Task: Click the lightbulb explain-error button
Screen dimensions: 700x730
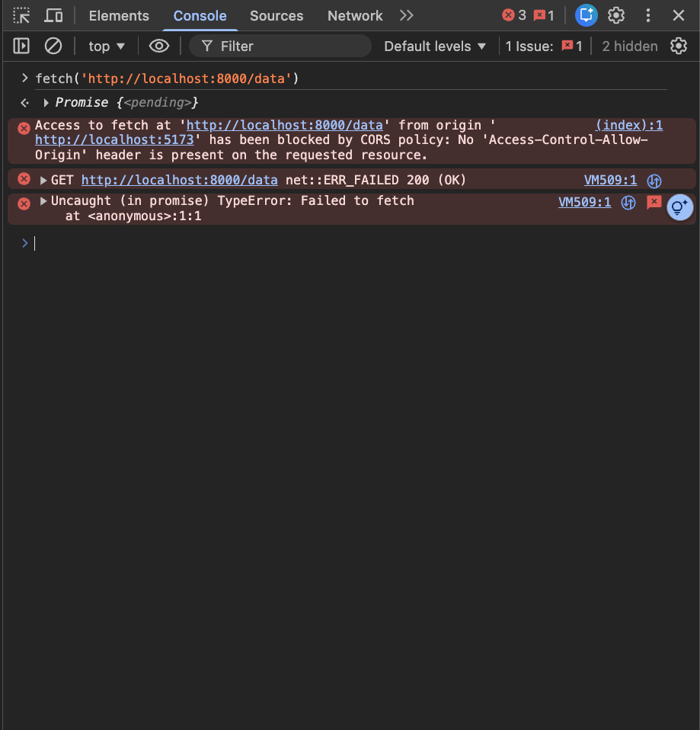Action: [679, 207]
